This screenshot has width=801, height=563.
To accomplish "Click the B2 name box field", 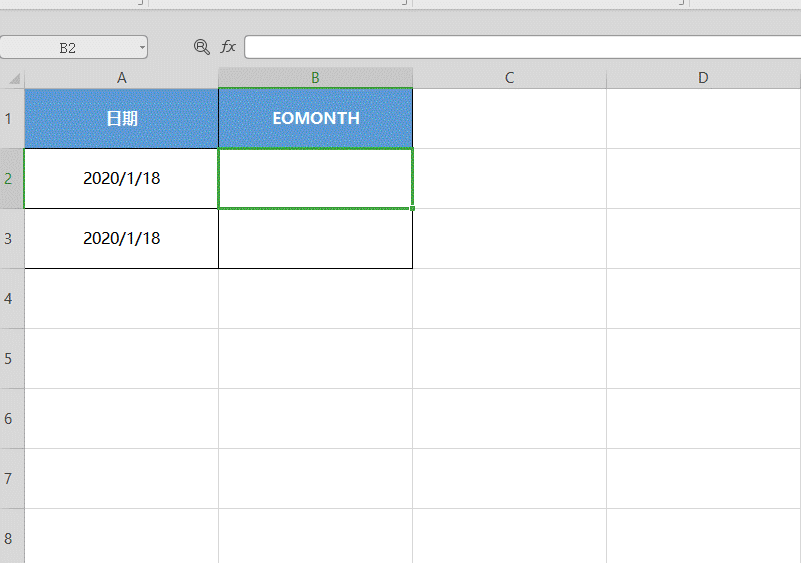I will [x=68, y=47].
